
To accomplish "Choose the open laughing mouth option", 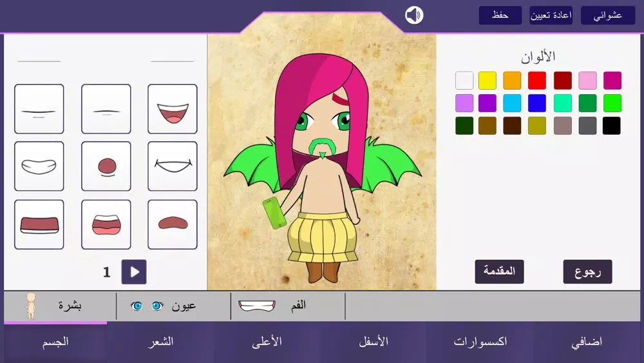I will [173, 109].
